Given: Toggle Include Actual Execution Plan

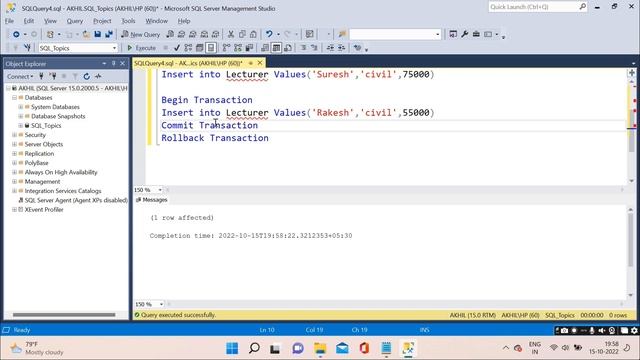Looking at the screenshot, I should point(226,48).
